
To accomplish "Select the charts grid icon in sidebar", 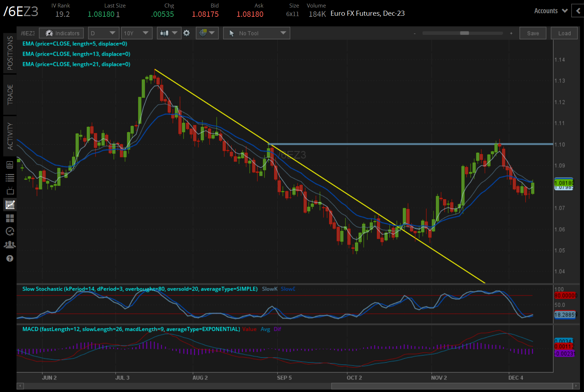I will [10, 204].
